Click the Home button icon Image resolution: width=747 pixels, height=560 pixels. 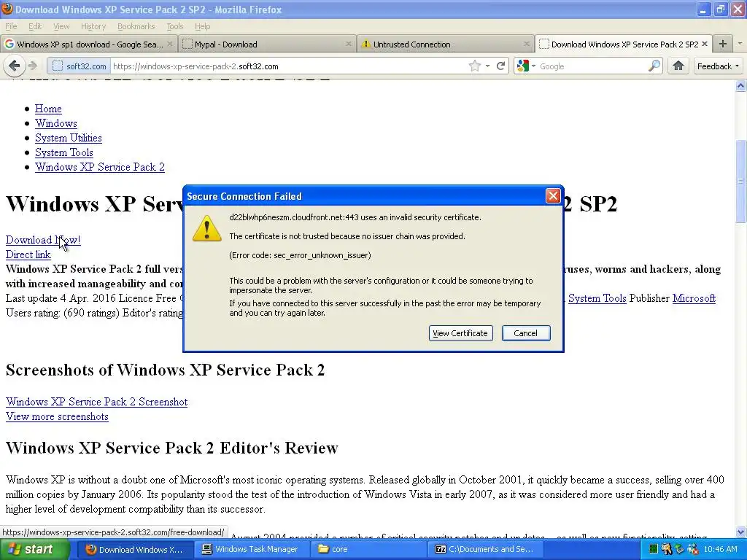coord(678,66)
